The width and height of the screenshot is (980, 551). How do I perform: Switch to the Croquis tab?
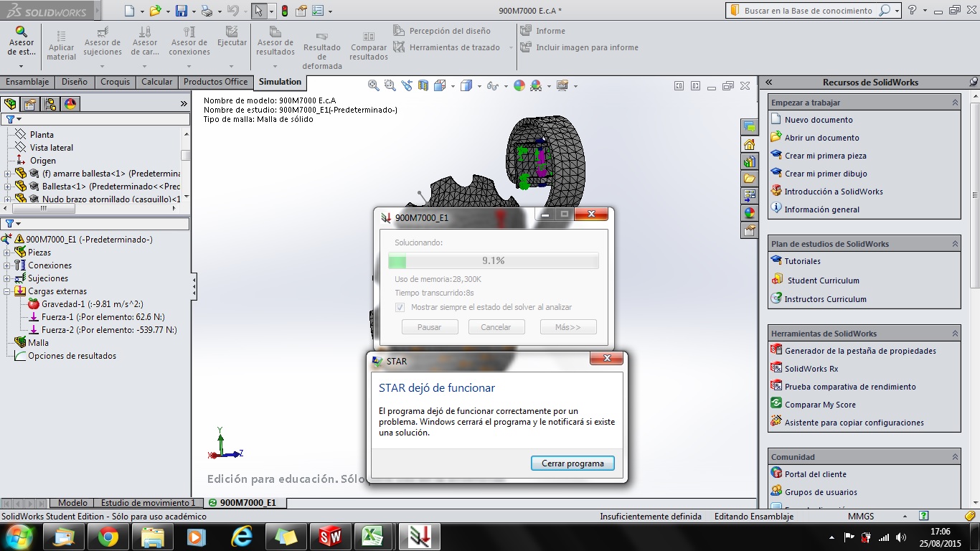(x=115, y=82)
